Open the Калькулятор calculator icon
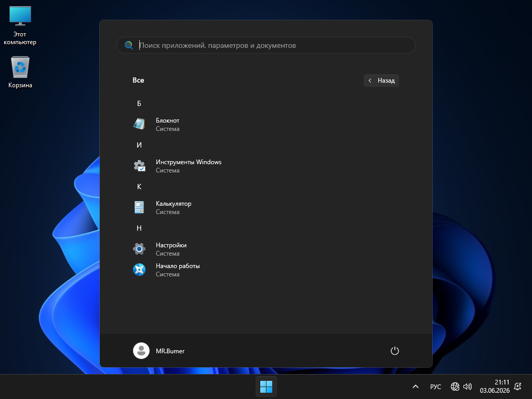Viewport: 532px width, 399px height. pyautogui.click(x=139, y=207)
